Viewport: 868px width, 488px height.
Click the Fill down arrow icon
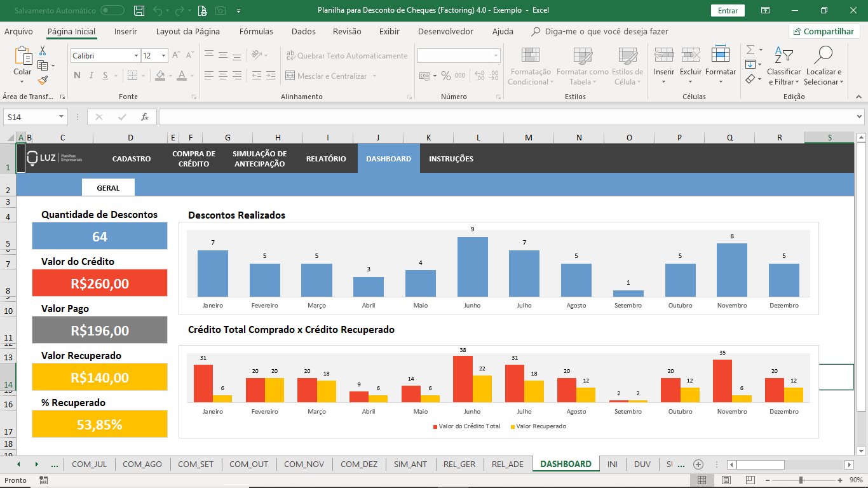click(x=750, y=64)
